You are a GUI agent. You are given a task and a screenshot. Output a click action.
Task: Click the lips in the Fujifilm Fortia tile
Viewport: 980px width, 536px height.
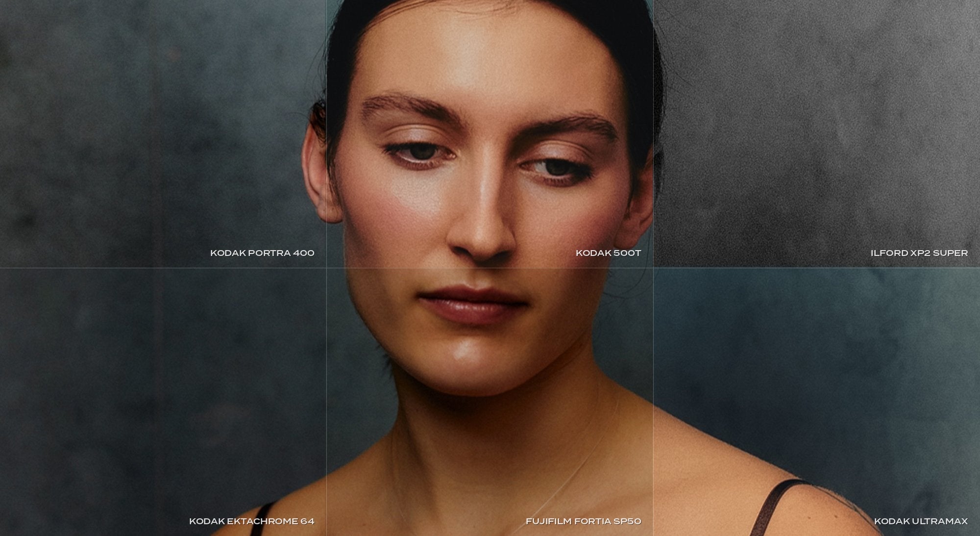[471, 305]
